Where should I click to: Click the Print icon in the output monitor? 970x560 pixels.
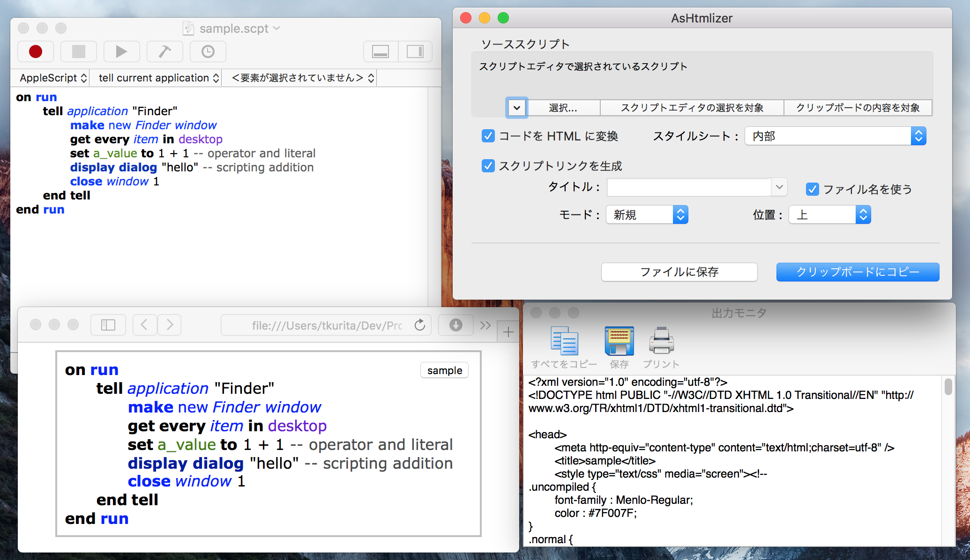click(661, 341)
